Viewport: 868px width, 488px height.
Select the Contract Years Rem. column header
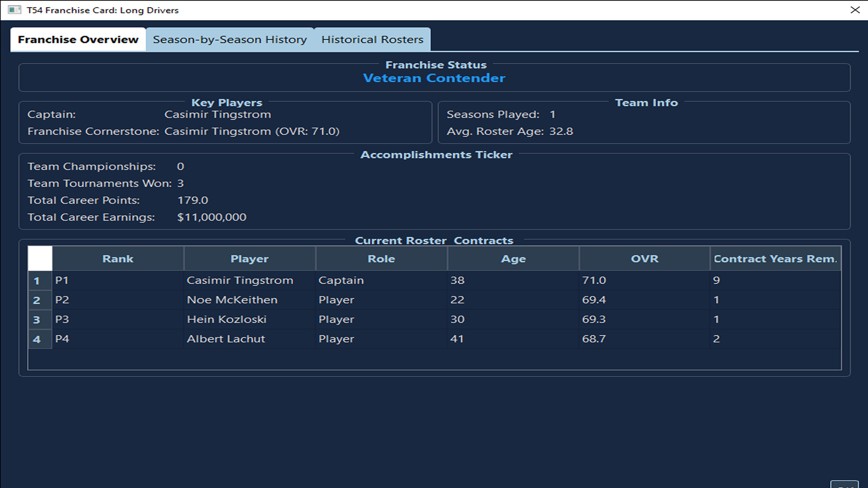point(775,258)
